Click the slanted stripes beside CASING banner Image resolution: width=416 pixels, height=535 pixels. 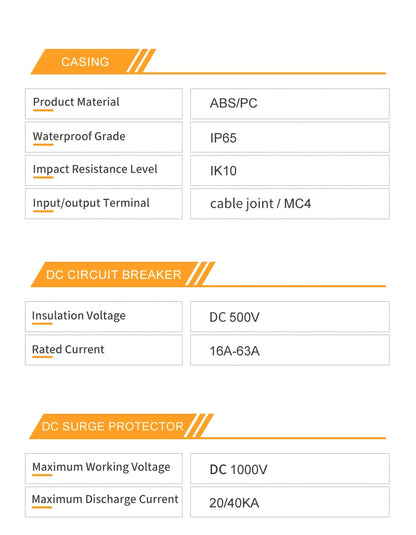point(141,61)
